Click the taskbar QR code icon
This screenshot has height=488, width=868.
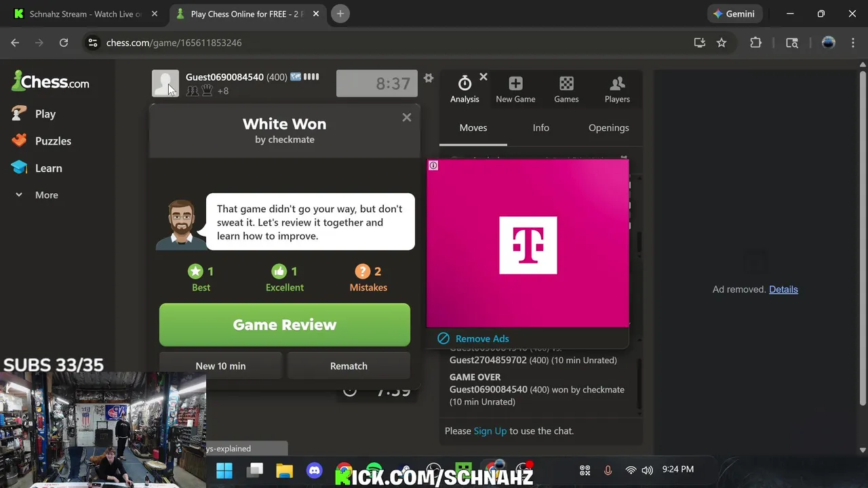[x=585, y=470]
